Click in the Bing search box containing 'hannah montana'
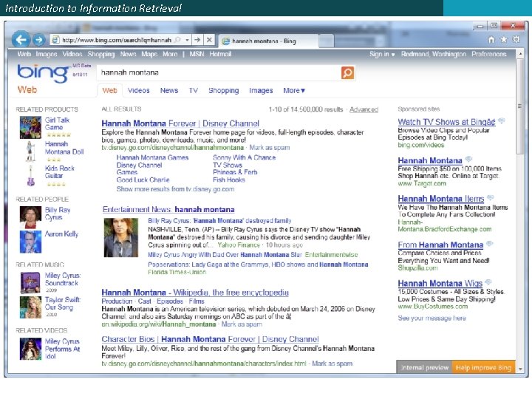 click(219, 72)
